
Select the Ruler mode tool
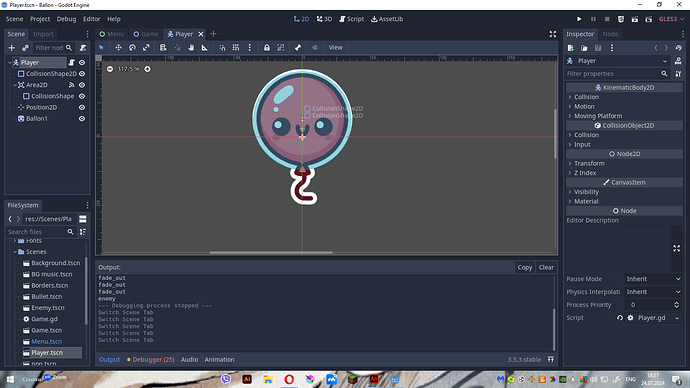click(x=205, y=48)
